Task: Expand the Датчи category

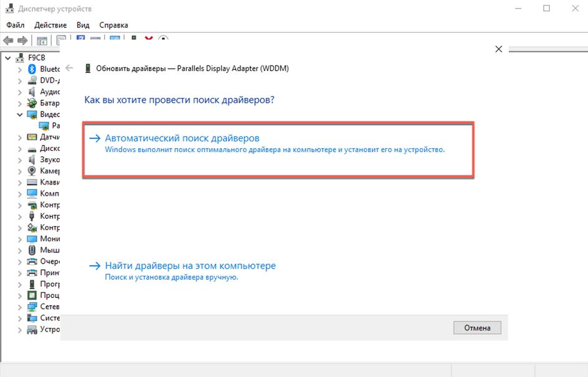Action: (x=20, y=138)
